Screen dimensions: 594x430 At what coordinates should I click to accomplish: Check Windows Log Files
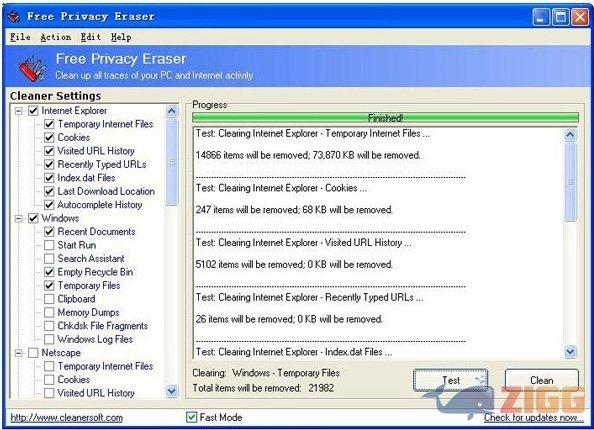[49, 339]
